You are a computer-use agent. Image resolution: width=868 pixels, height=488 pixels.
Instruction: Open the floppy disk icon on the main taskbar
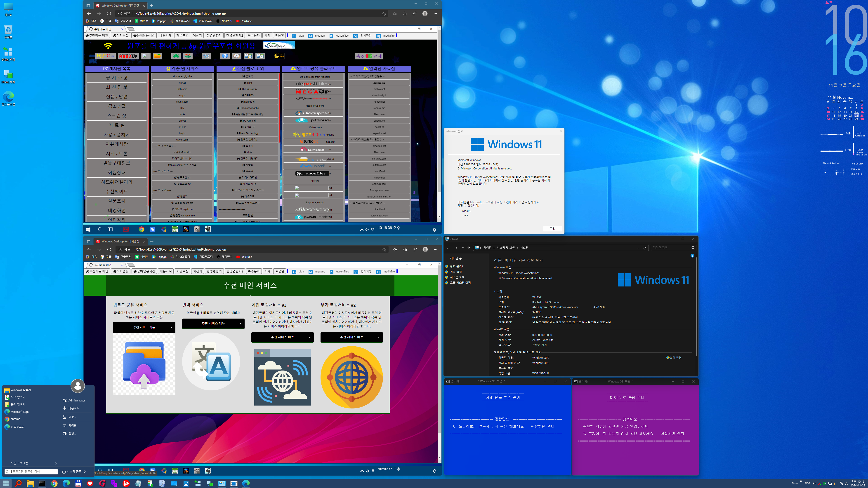coord(78,483)
